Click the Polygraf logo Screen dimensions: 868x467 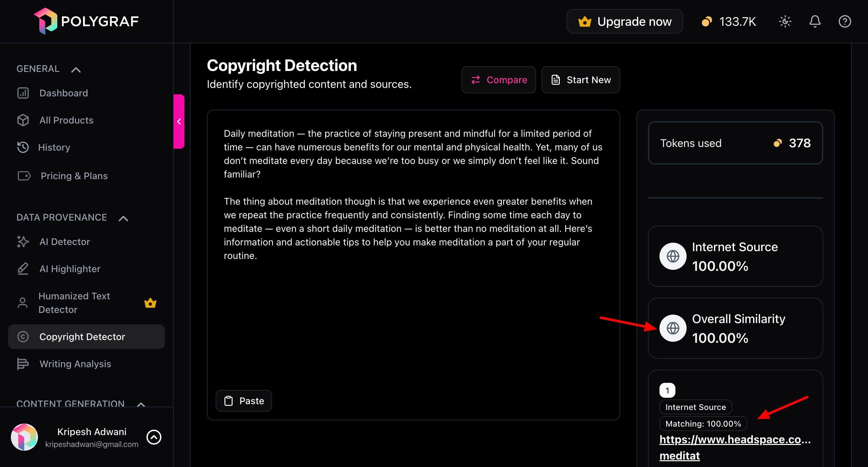(x=86, y=21)
